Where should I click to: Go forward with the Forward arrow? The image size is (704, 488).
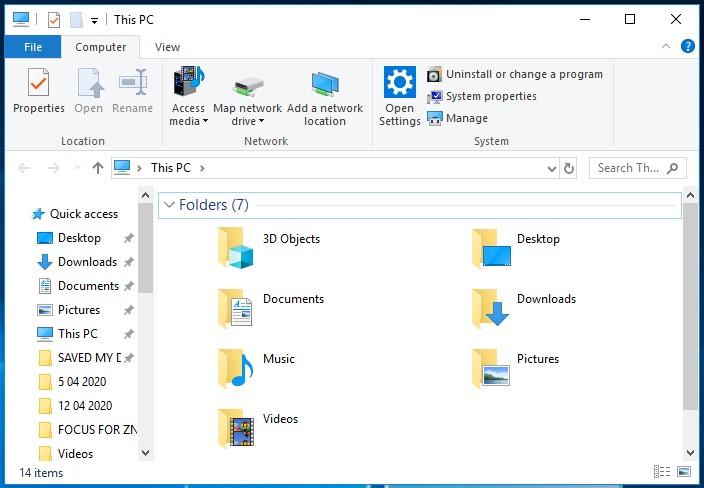tap(54, 168)
